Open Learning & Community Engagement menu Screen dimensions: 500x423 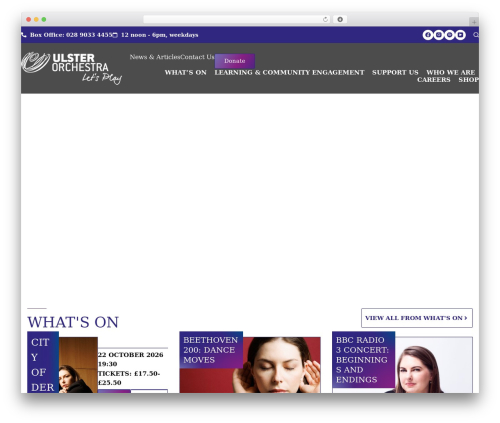[x=289, y=72]
